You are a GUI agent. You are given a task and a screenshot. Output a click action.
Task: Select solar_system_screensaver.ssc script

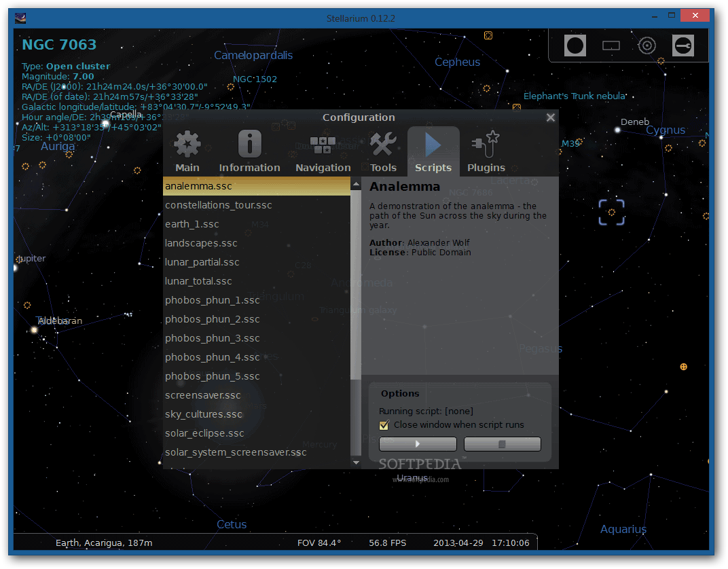(257, 452)
